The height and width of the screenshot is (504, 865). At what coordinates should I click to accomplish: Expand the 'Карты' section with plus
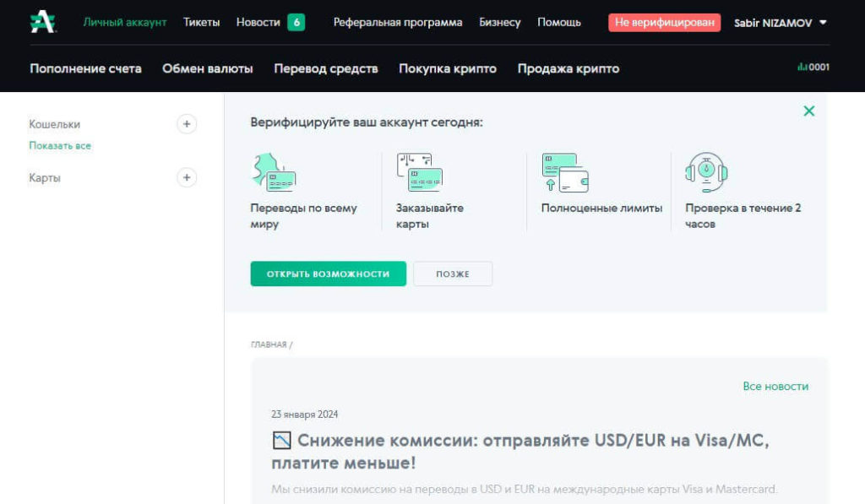click(187, 177)
